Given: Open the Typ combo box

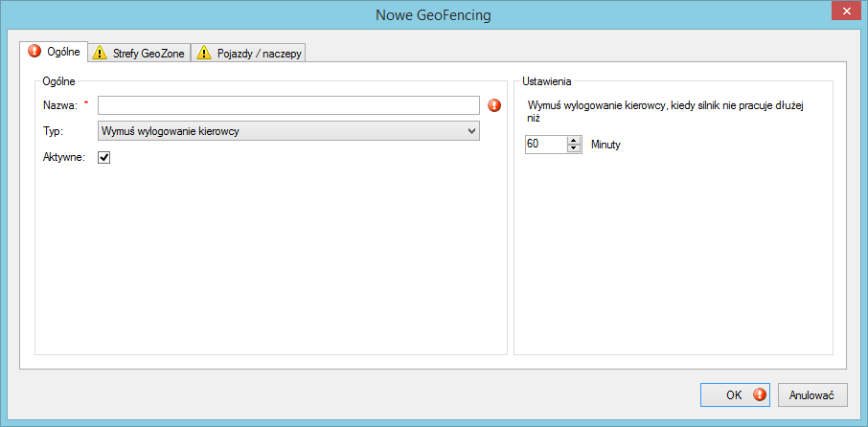Looking at the screenshot, I should (x=287, y=131).
